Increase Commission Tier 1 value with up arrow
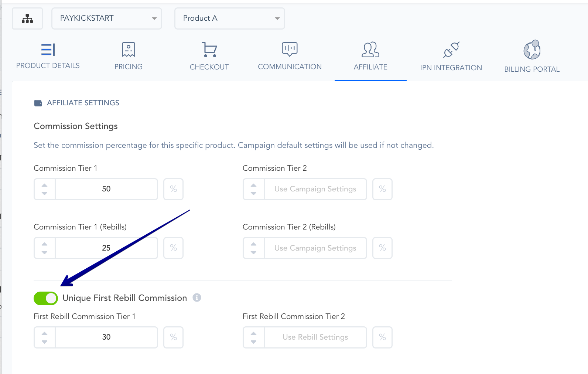 click(x=45, y=185)
